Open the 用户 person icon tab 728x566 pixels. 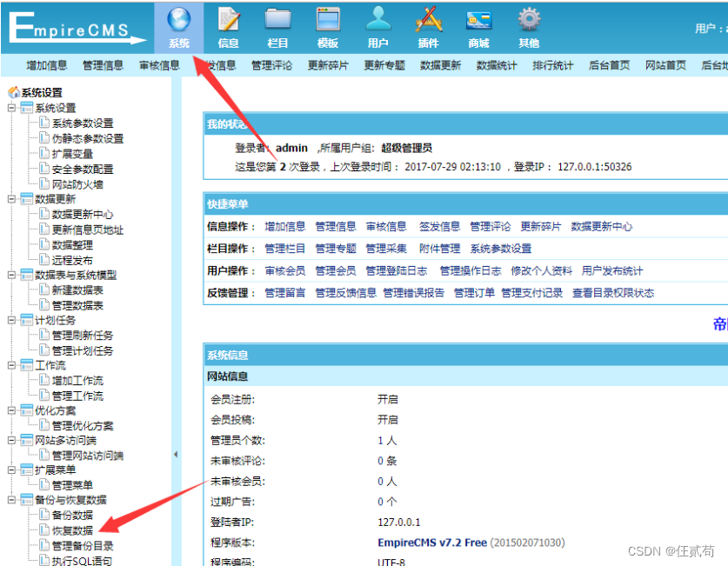[x=378, y=28]
